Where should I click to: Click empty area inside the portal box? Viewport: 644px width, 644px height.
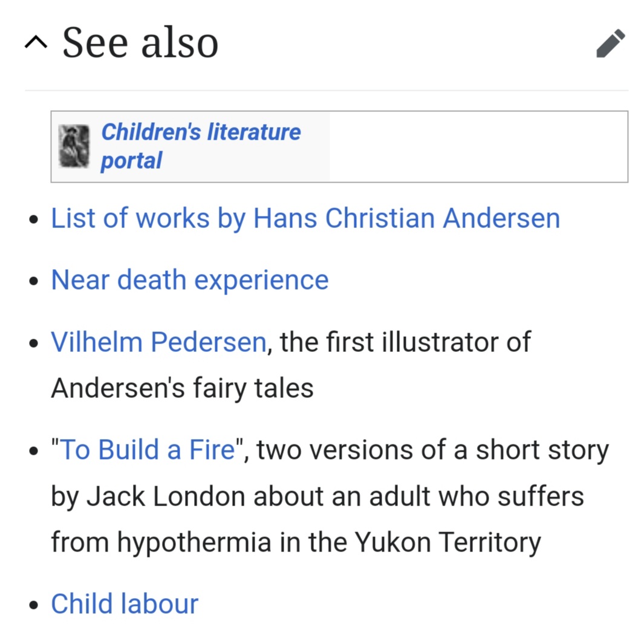click(x=478, y=146)
